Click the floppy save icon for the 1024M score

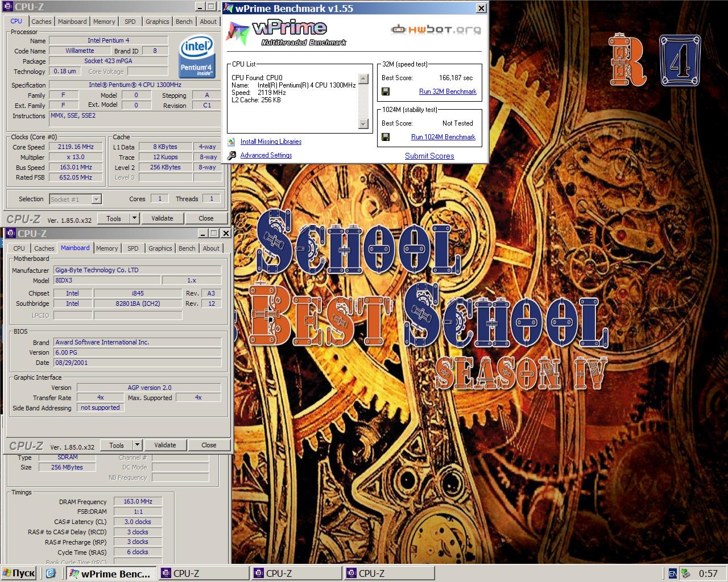click(x=386, y=137)
